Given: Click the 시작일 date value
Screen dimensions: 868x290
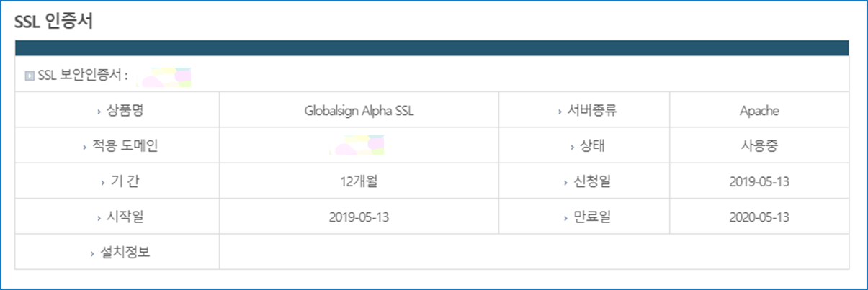Looking at the screenshot, I should [359, 217].
